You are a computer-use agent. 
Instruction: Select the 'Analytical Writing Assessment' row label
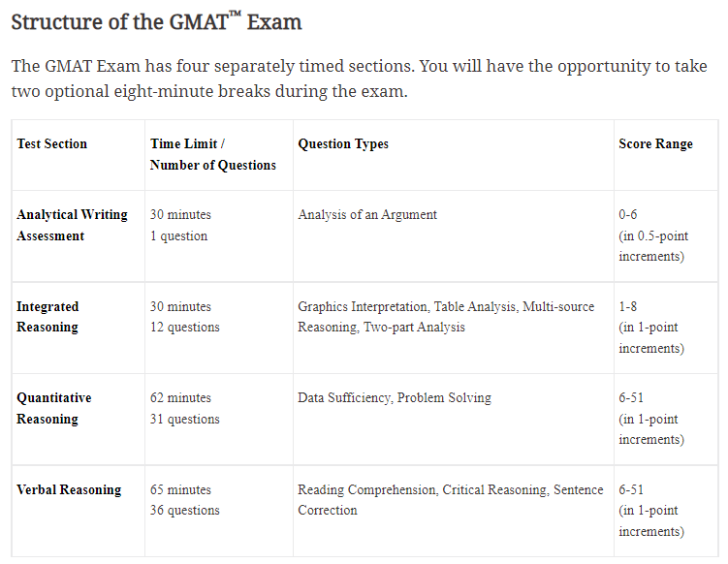(x=72, y=225)
